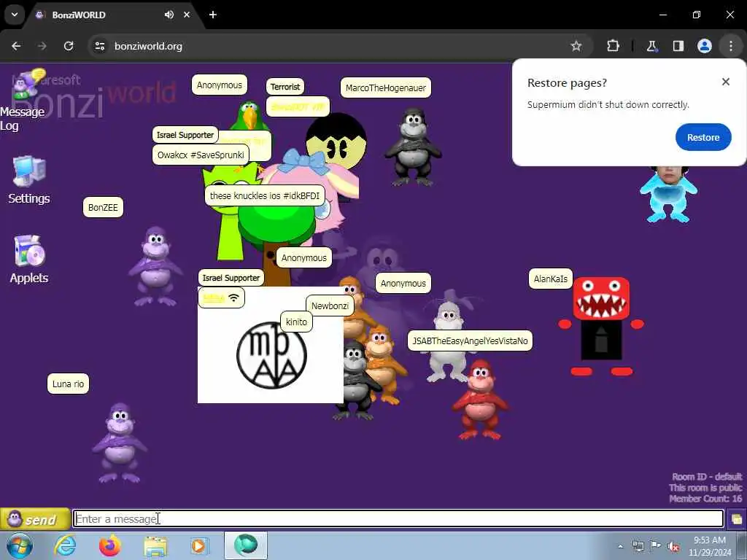The height and width of the screenshot is (560, 747).
Task: Open a new browser tab
Action: (213, 15)
